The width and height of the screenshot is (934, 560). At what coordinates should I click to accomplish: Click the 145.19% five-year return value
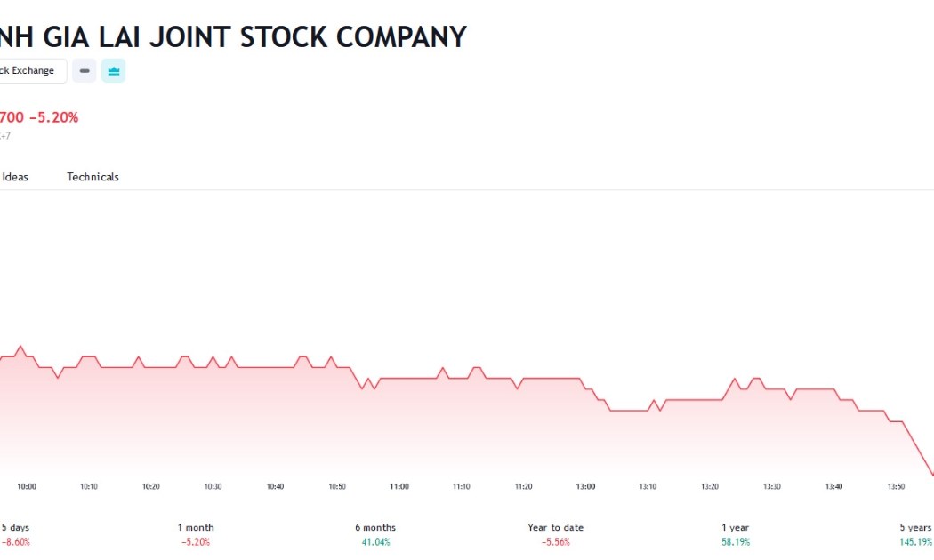click(915, 542)
